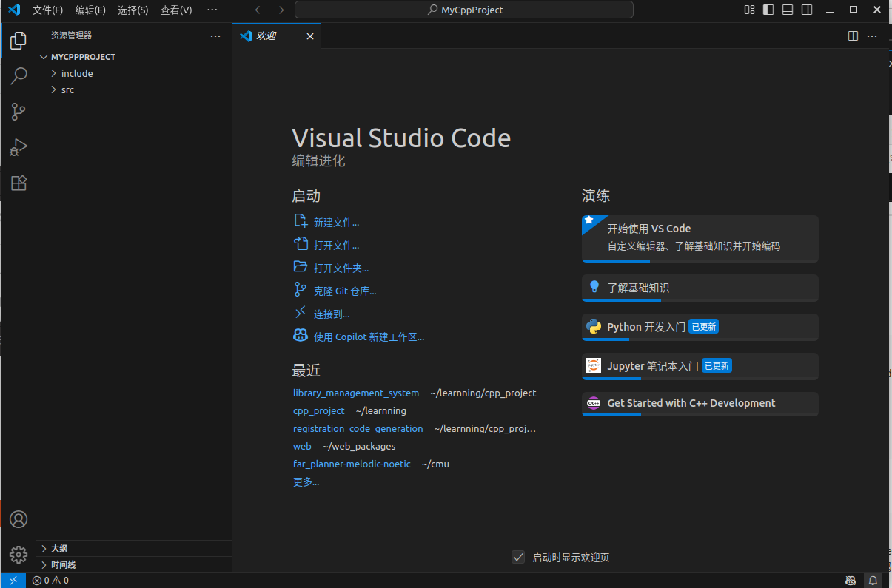Expand the src folder
The image size is (892, 588).
67,89
